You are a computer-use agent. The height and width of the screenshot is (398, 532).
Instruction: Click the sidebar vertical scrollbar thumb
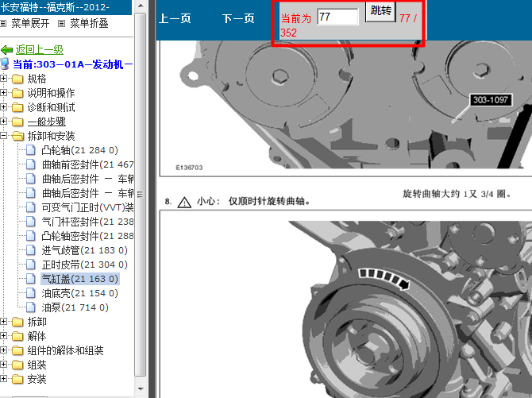(x=141, y=195)
